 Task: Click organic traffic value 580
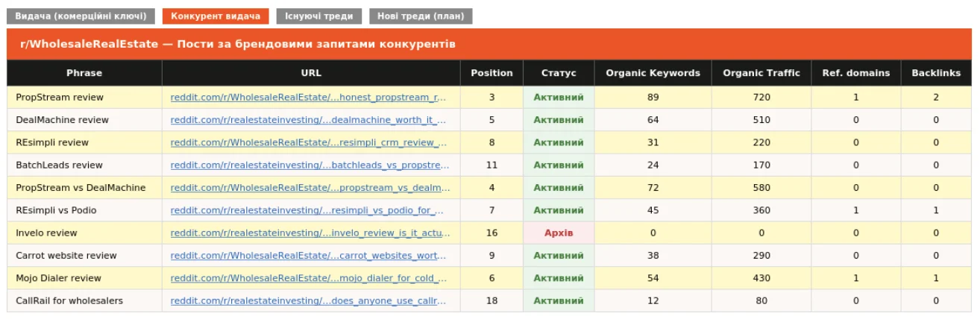(761, 188)
